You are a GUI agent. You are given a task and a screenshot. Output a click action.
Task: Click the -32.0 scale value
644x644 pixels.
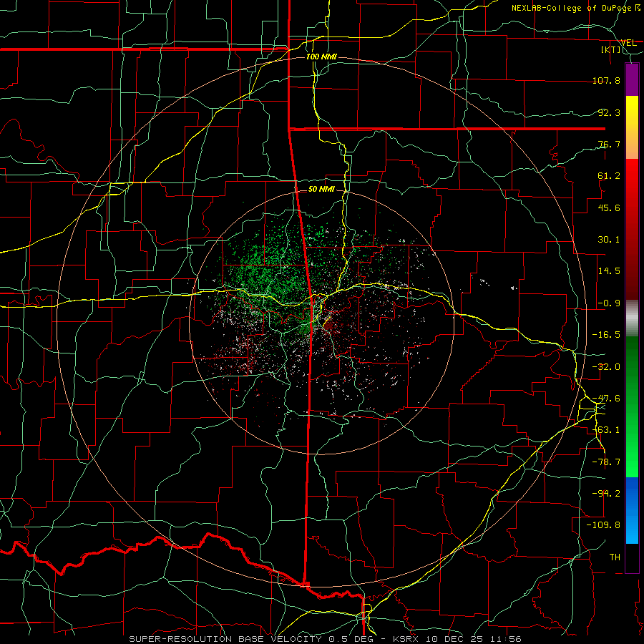(606, 367)
